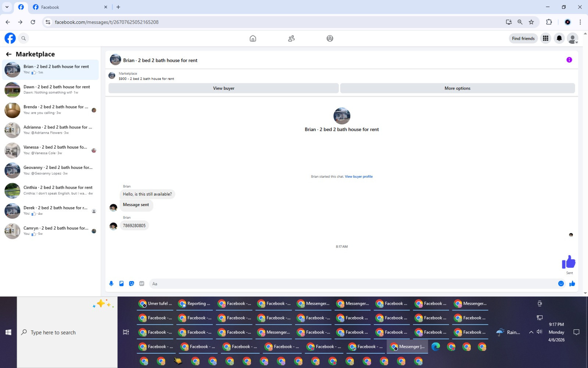
Task: Click the site info icon in address bar
Action: tap(48, 22)
